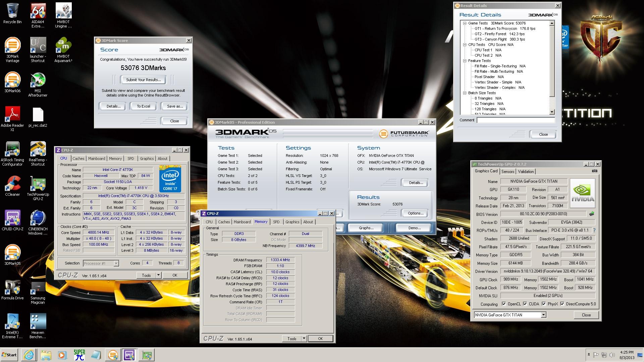Launch RealTemp shortcut icon
Viewport: 644px width, 362px height.
click(x=38, y=154)
